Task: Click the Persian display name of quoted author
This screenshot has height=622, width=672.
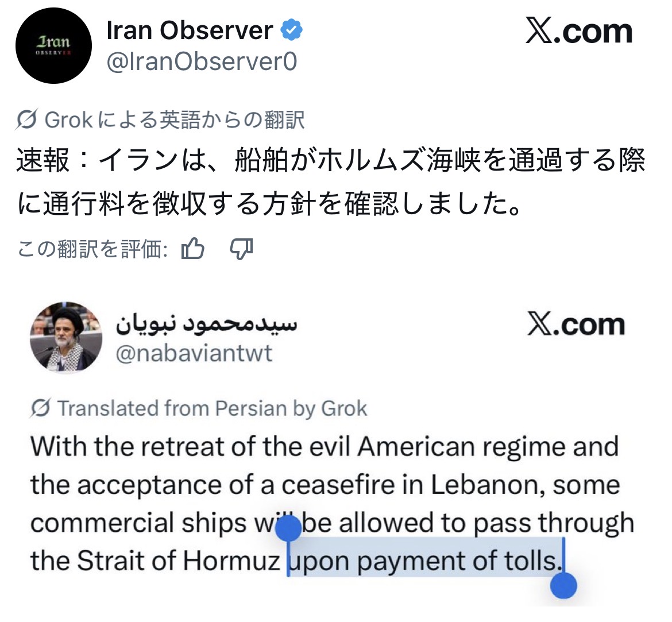Action: pos(206,324)
